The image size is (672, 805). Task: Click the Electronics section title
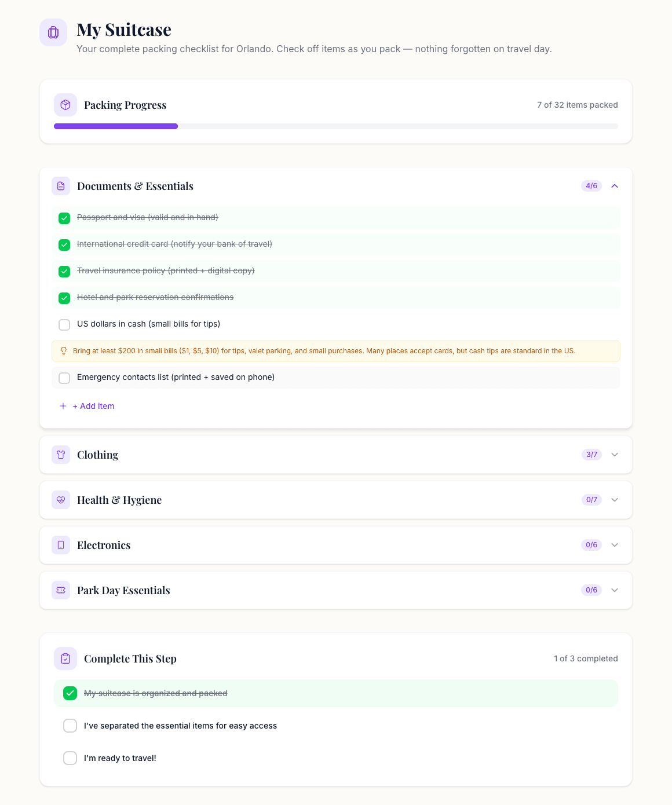pos(104,545)
